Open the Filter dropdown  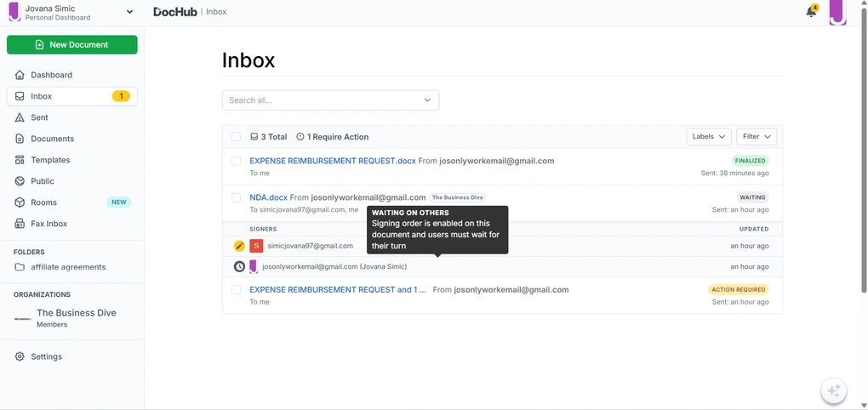coord(757,137)
